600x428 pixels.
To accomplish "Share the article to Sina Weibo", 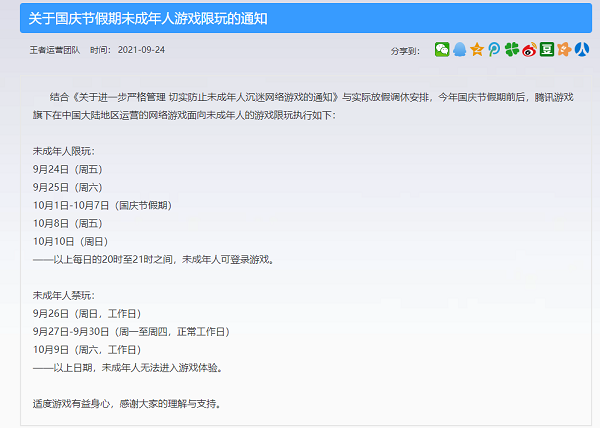I will [x=529, y=49].
